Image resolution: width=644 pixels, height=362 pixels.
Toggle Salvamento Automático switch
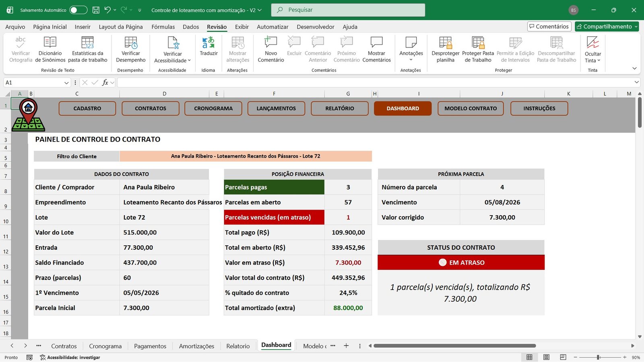[x=78, y=10]
